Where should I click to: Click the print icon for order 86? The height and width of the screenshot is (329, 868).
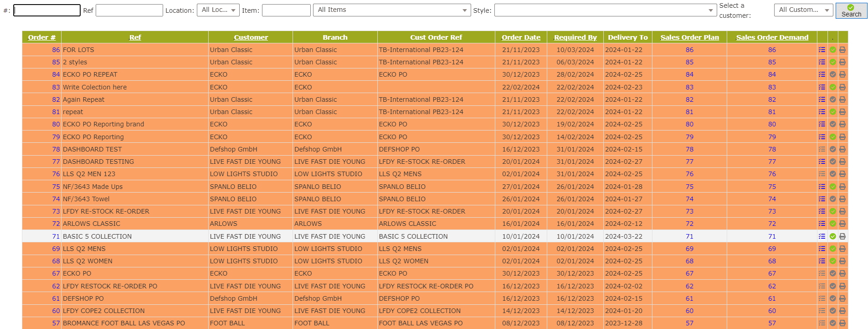coord(842,50)
